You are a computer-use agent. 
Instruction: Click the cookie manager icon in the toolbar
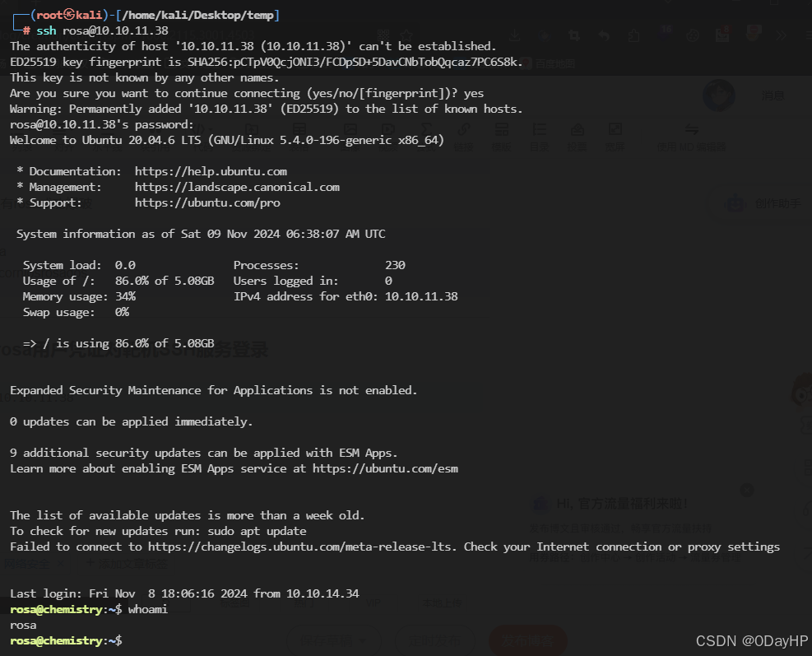click(694, 35)
